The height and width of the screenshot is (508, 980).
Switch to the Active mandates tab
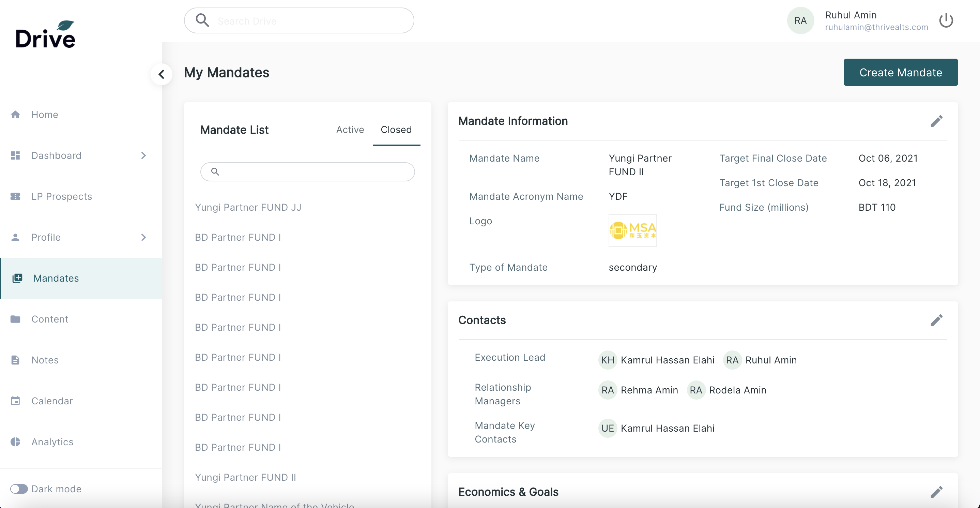point(350,129)
